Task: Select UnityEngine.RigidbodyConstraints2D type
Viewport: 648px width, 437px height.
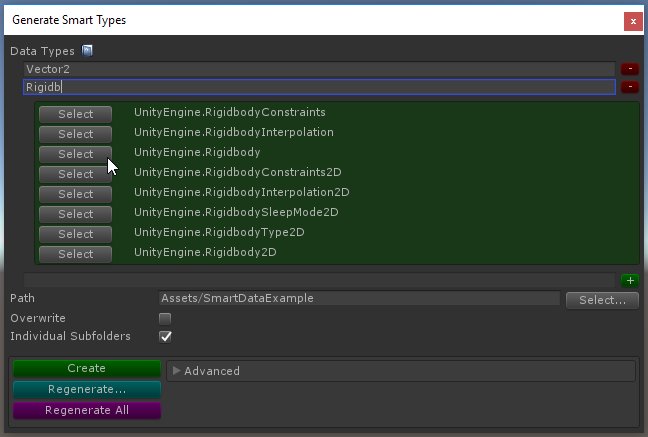Action: tap(76, 174)
